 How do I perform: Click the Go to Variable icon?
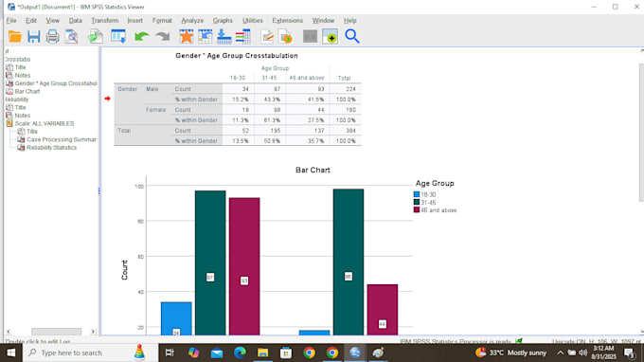[x=224, y=37]
